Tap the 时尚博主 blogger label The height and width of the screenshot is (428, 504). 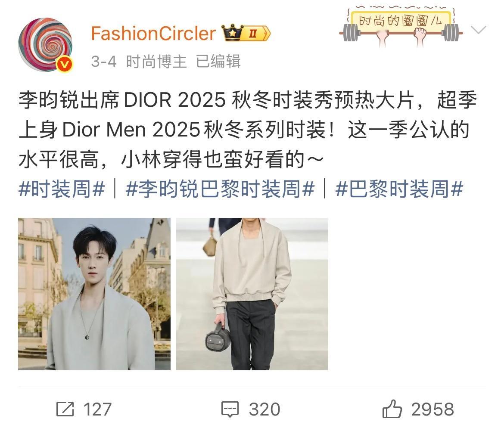pyautogui.click(x=156, y=61)
